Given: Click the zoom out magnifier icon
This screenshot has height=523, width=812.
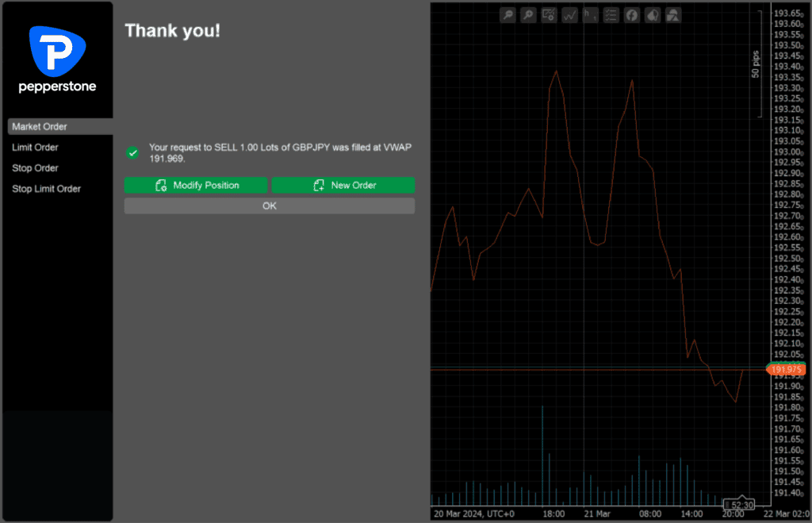Looking at the screenshot, I should click(x=507, y=15).
